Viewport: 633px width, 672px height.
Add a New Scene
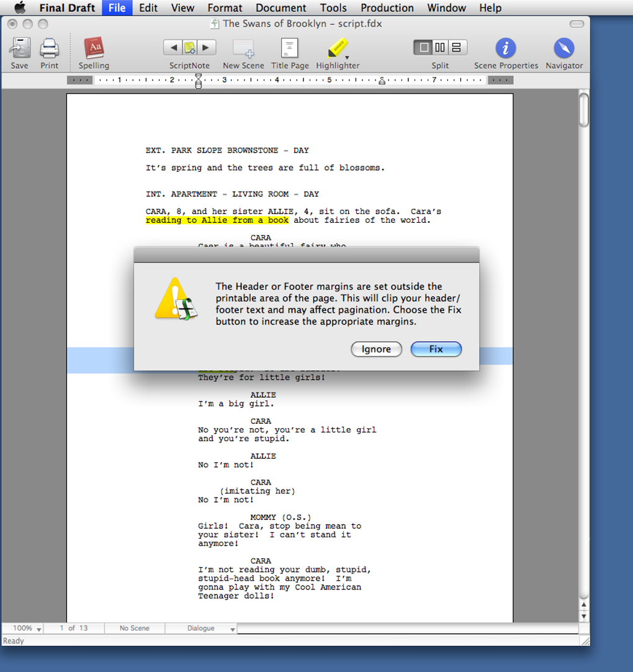(243, 48)
